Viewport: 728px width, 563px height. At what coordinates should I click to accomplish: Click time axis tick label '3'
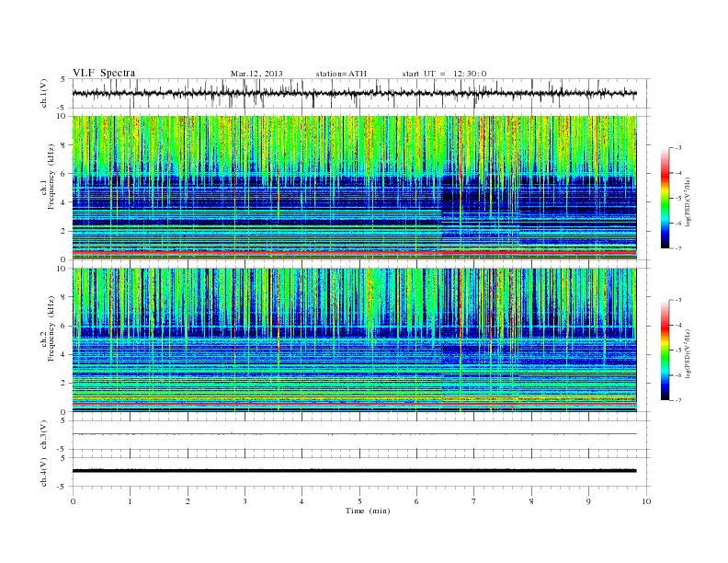pyautogui.click(x=245, y=501)
